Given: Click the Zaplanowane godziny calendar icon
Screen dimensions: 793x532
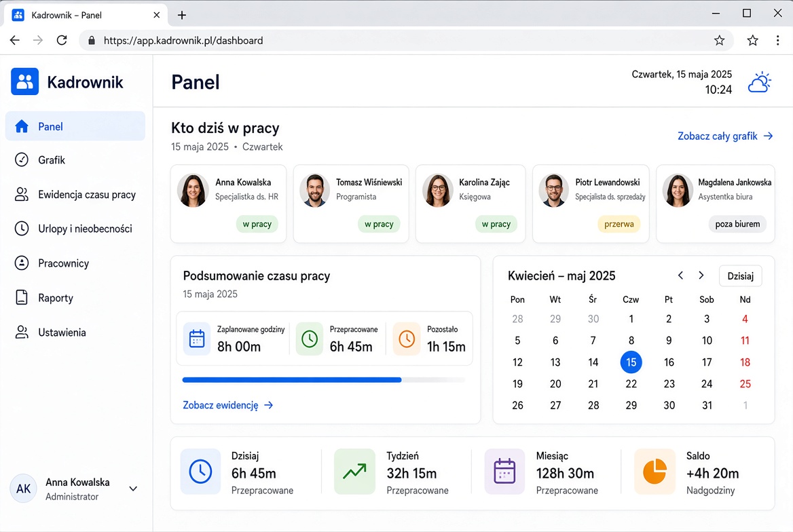Looking at the screenshot, I should 197,339.
